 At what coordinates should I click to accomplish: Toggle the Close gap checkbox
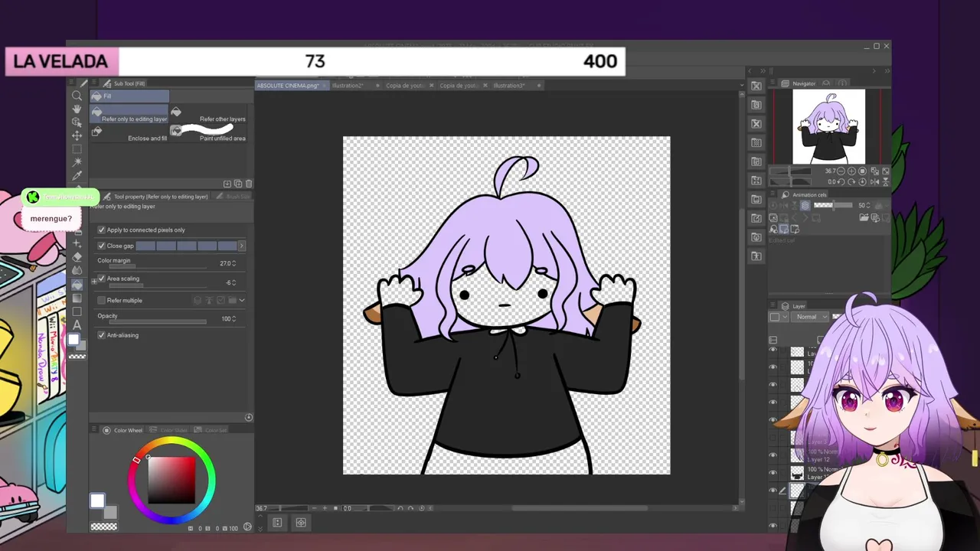click(101, 246)
